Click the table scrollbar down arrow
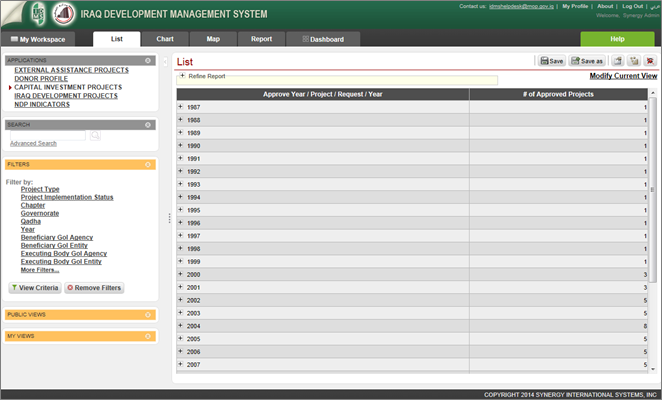Screen dimensions: 662x400 653,369
